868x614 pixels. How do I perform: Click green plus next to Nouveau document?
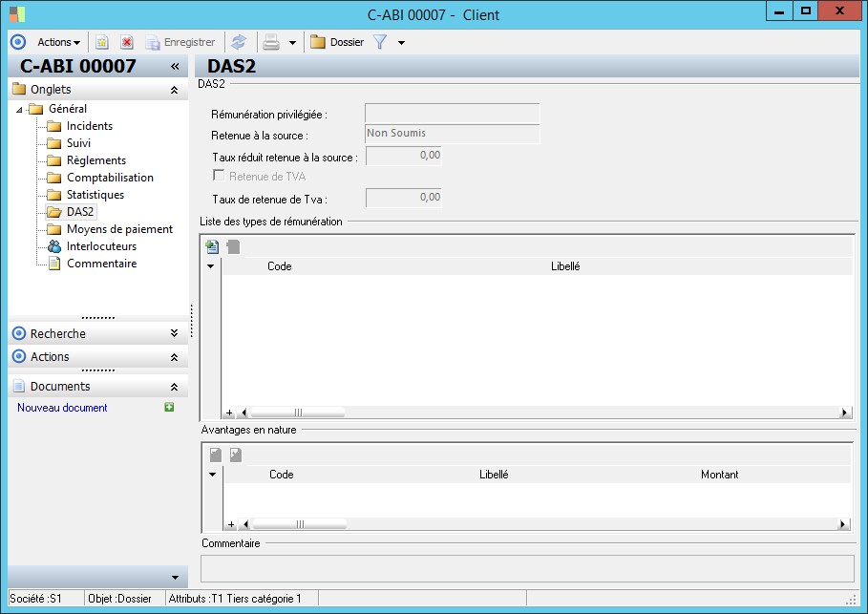coord(169,408)
